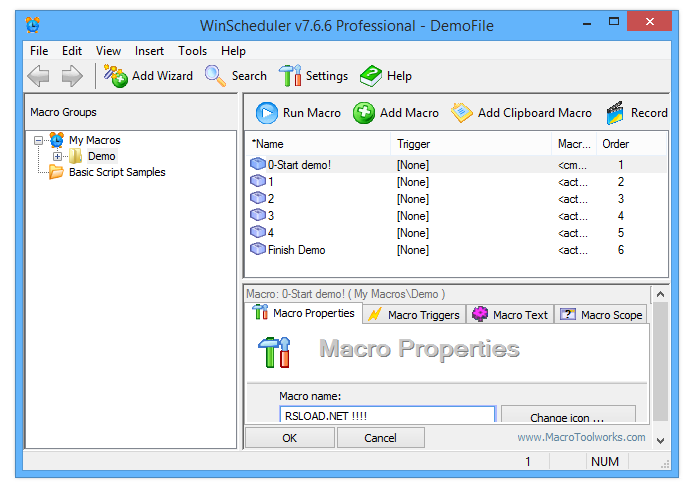Click the large Macro Properties tools icon
The width and height of the screenshot is (691, 489).
(274, 352)
